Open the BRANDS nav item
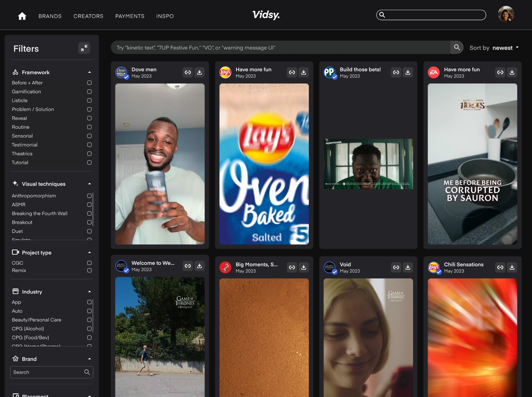 tap(50, 16)
